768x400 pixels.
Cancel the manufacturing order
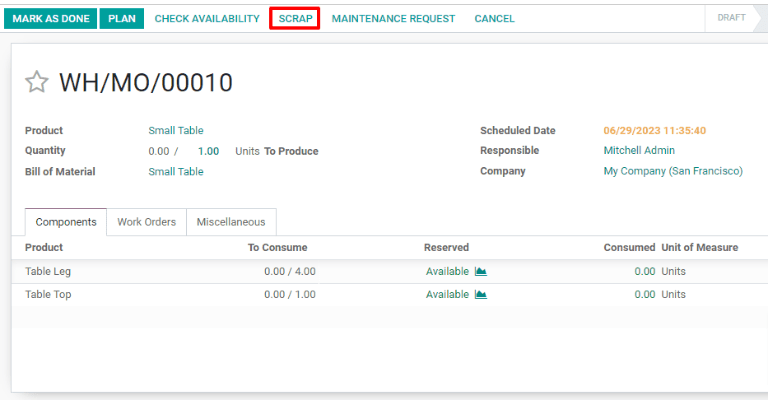click(x=494, y=19)
